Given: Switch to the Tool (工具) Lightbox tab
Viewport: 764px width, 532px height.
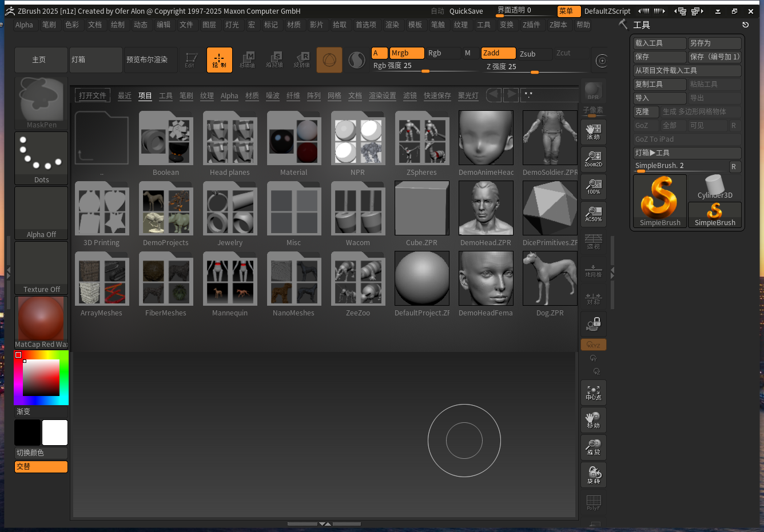Looking at the screenshot, I should point(166,95).
